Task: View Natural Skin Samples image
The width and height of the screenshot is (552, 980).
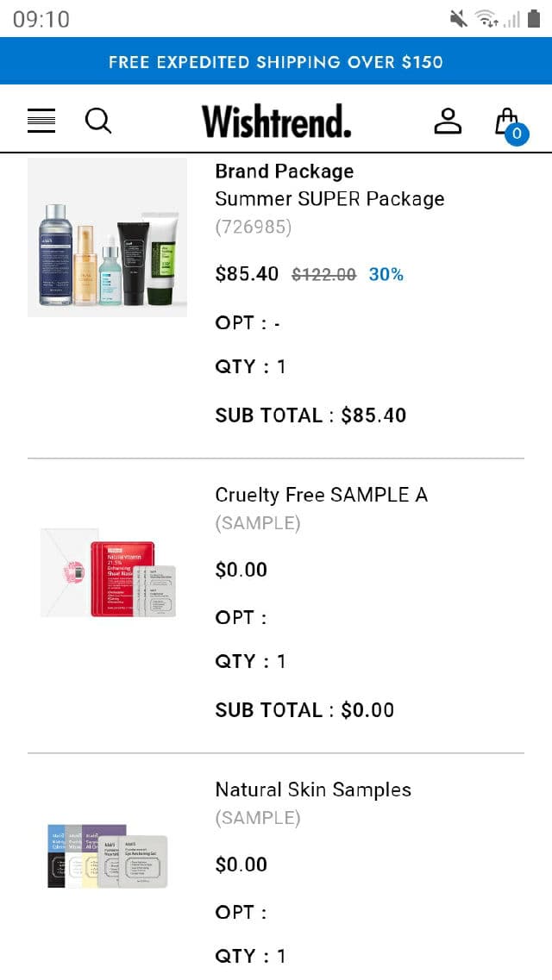Action: (x=108, y=855)
